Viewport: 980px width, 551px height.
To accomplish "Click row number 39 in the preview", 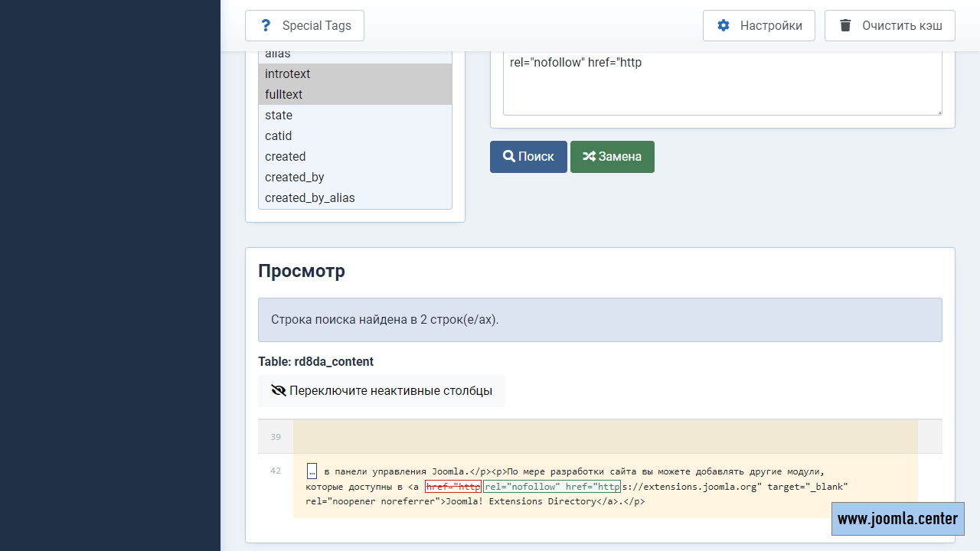I will click(x=276, y=437).
